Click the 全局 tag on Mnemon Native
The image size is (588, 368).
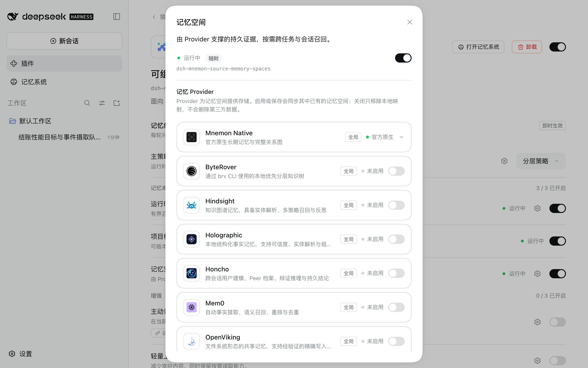353,137
